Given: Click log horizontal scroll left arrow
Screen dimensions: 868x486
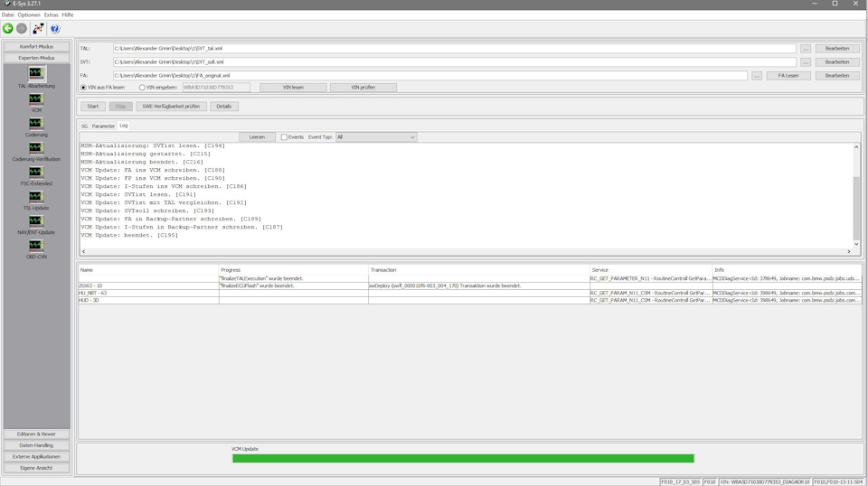Looking at the screenshot, I should [x=83, y=251].
